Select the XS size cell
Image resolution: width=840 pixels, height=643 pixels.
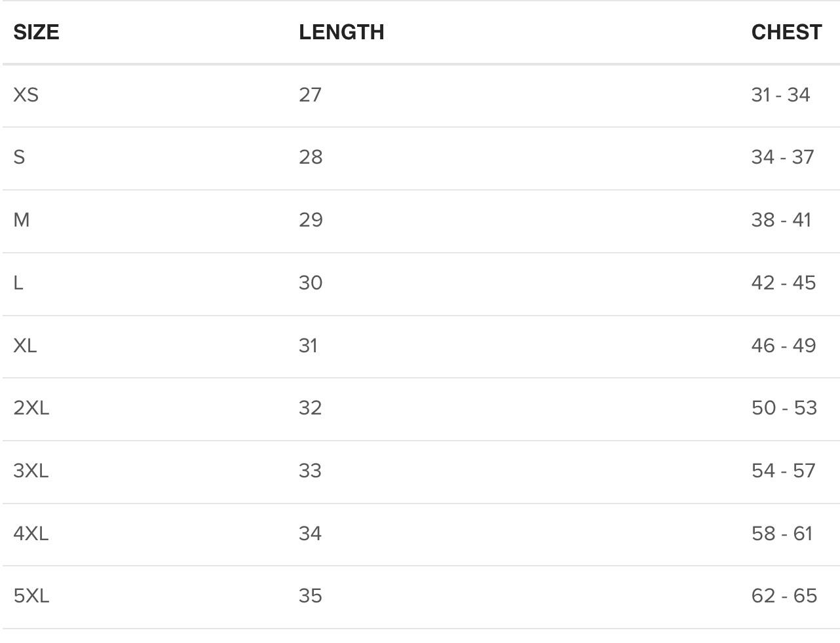[26, 95]
